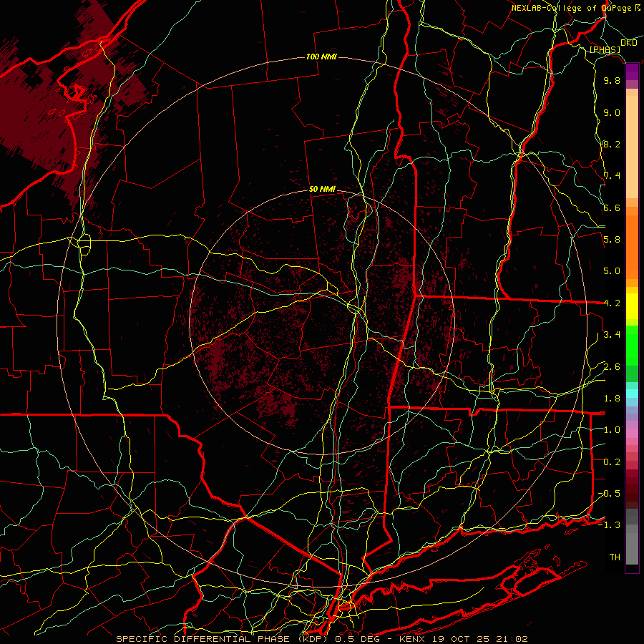Click the TH threshold label on the scale
The height and width of the screenshot is (644, 644).
pos(615,557)
